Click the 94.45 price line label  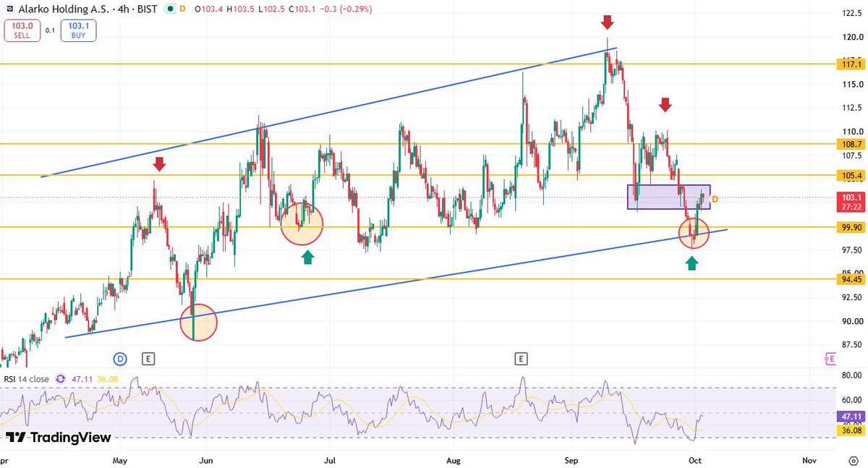(x=851, y=278)
